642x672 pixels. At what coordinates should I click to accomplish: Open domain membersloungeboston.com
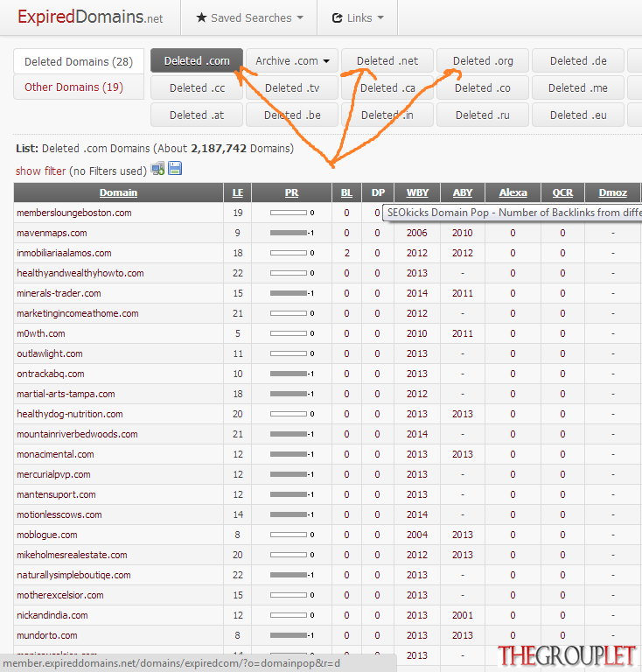[74, 213]
